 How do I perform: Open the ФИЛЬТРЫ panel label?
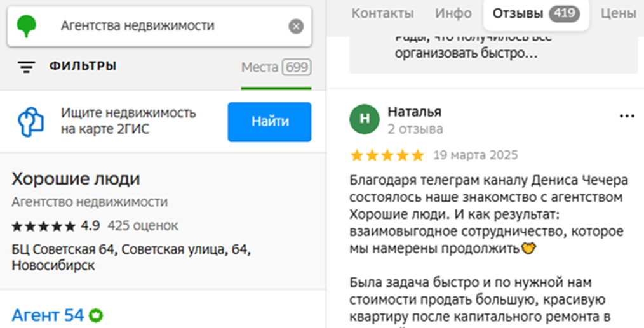click(x=83, y=66)
